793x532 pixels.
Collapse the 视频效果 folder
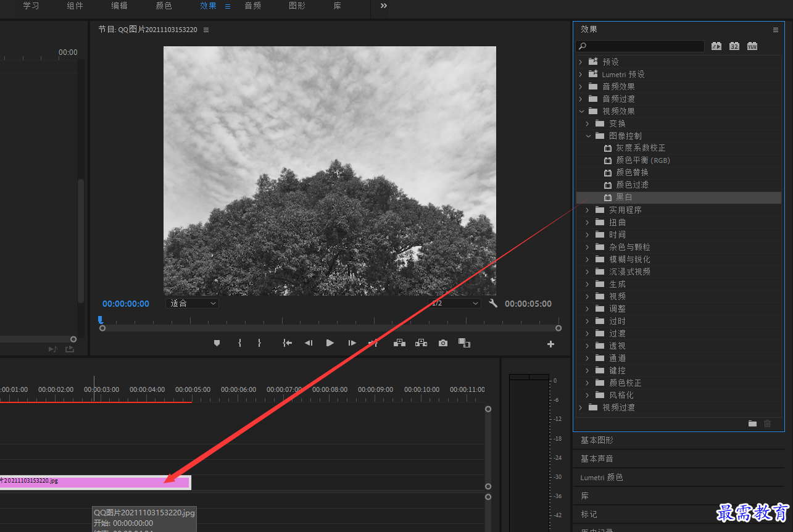click(x=581, y=111)
